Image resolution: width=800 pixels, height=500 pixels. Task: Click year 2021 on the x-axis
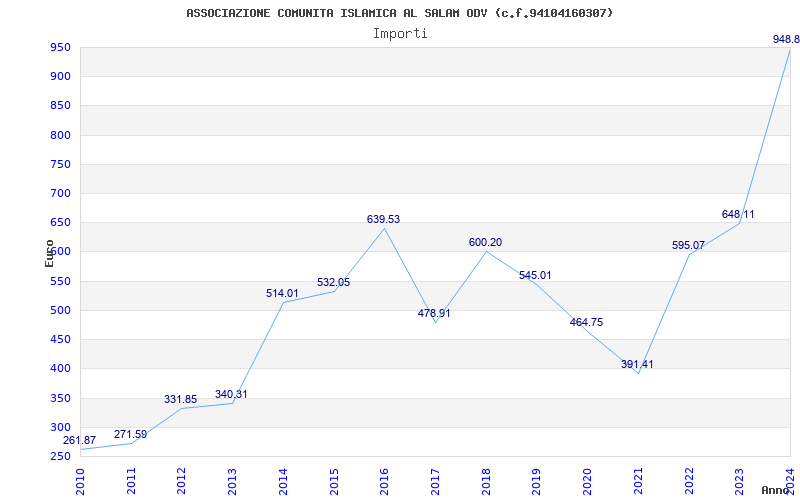point(638,482)
